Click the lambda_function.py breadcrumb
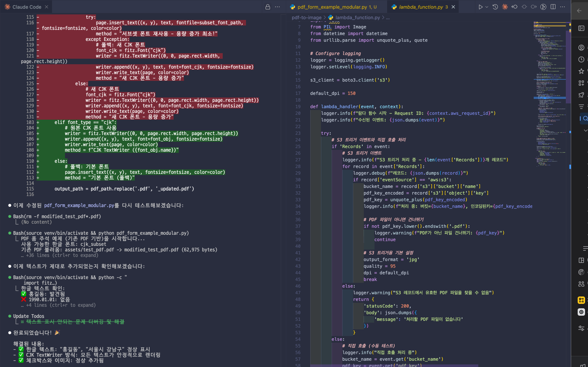The width and height of the screenshot is (588, 367). [x=358, y=17]
